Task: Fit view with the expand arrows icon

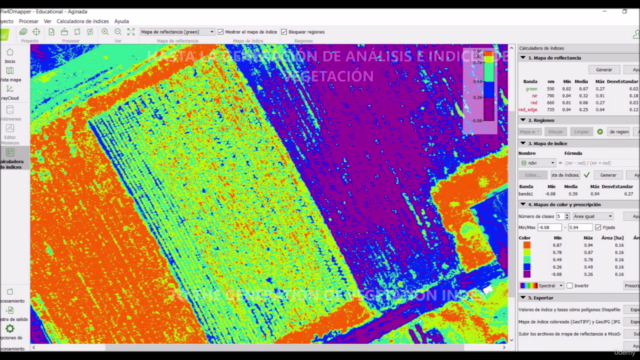Action: (131, 32)
